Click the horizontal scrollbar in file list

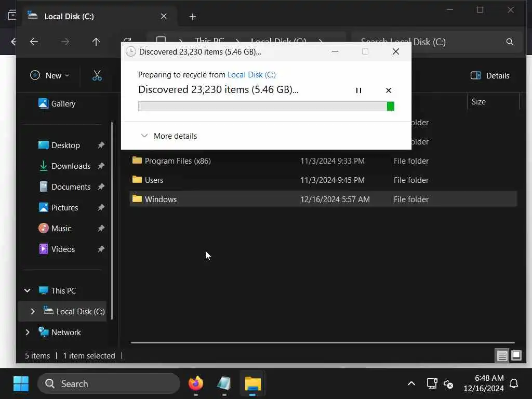[322, 342]
